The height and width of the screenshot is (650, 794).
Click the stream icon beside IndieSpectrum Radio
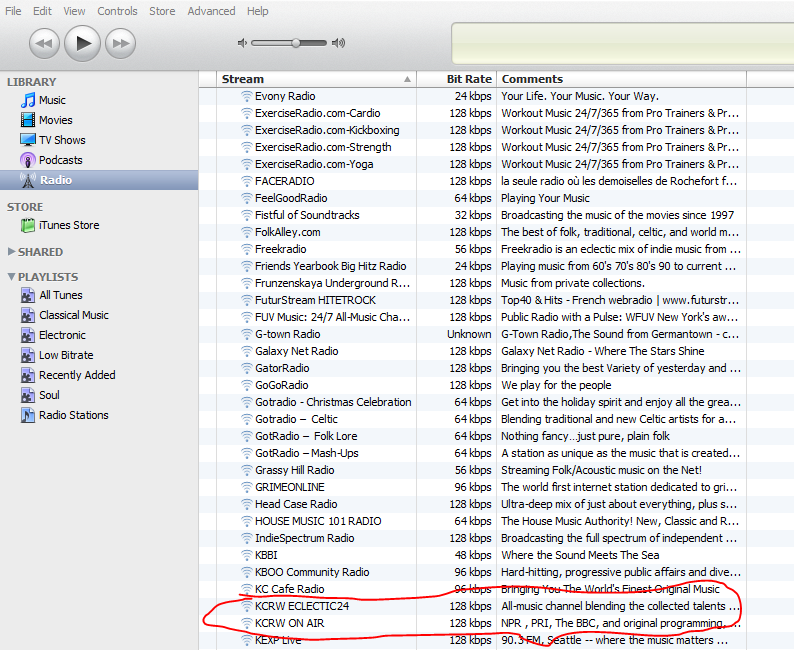[246, 538]
